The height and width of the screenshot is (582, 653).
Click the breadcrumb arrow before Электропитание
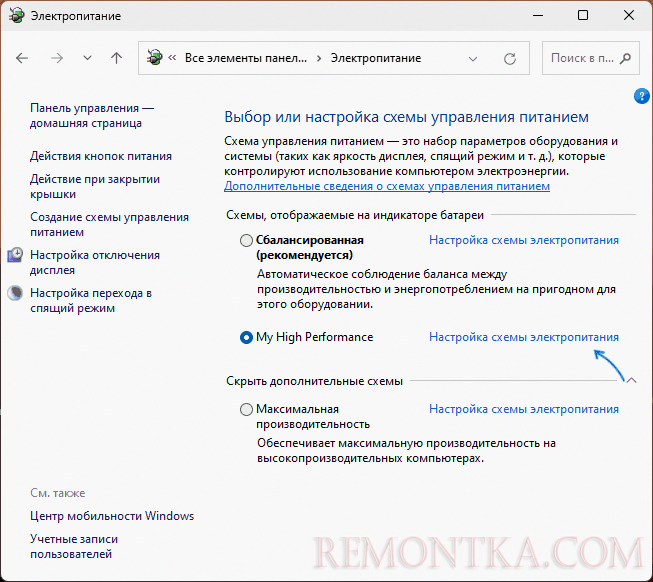pos(319,58)
